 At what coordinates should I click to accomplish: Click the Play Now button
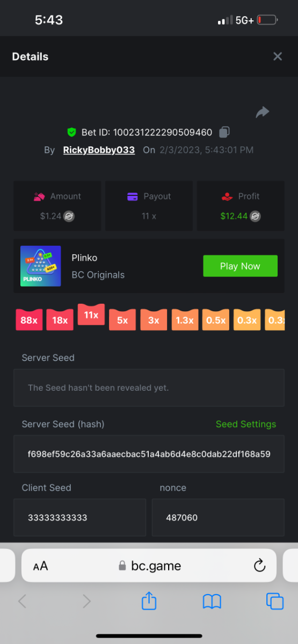point(240,266)
